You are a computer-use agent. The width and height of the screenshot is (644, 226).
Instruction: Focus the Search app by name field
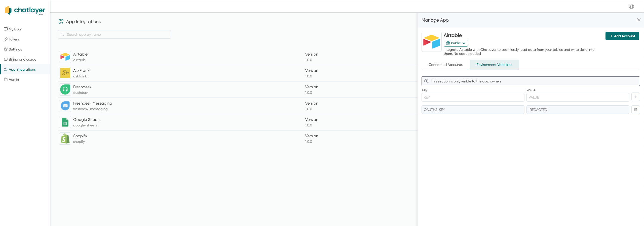115,34
